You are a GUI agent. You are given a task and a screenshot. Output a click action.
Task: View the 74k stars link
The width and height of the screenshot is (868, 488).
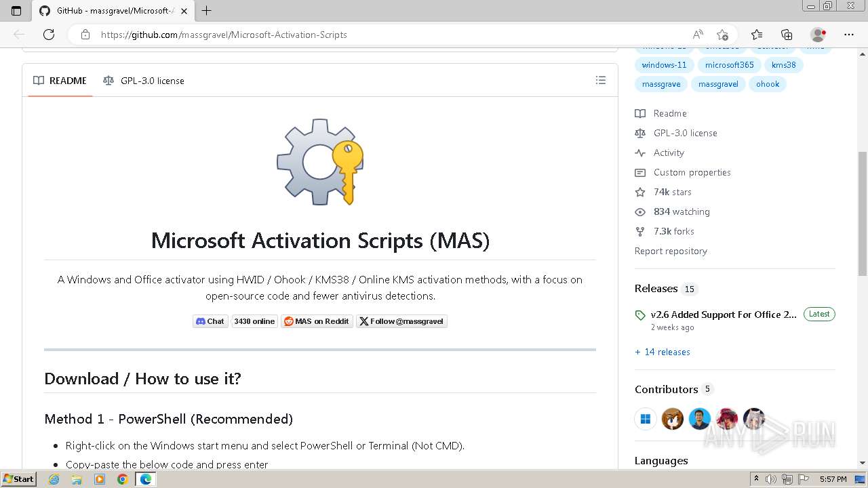663,192
